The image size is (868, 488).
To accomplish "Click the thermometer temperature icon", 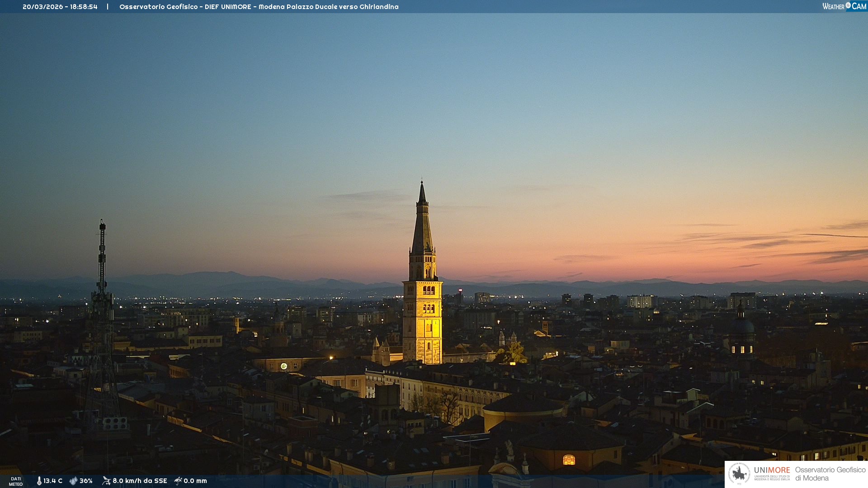I will (39, 481).
